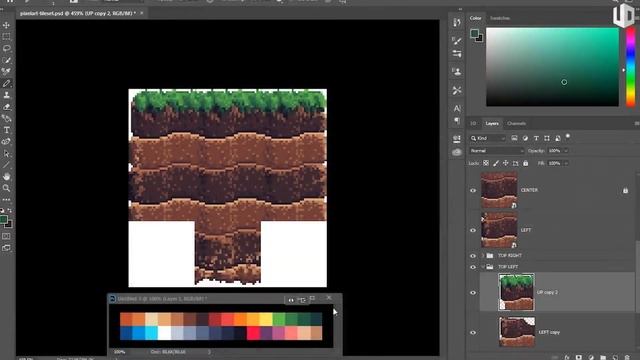
Task: Hide the UP copy 2 layer
Action: click(x=473, y=293)
